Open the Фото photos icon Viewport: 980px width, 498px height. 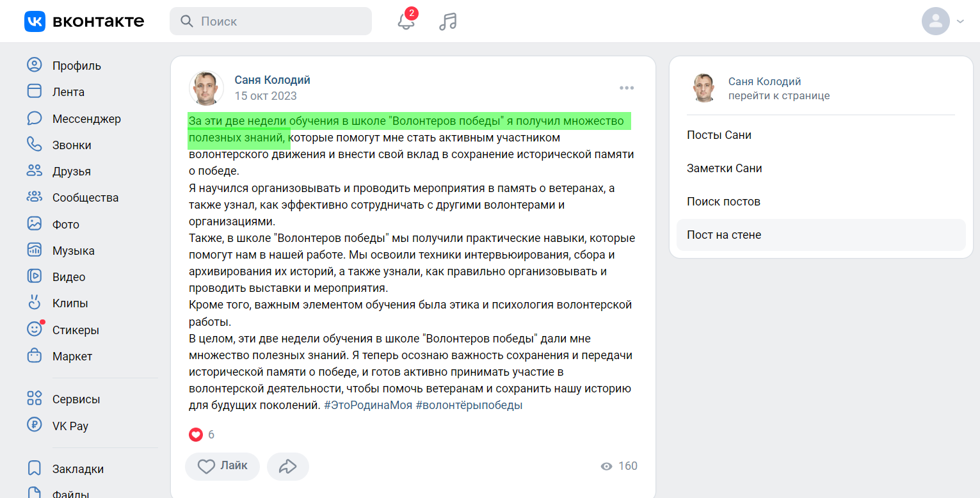click(34, 223)
